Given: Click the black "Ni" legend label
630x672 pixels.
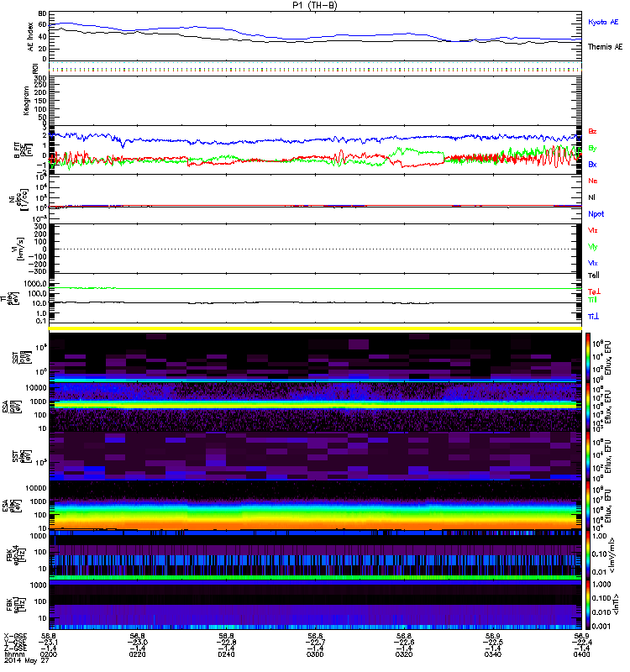Looking at the screenshot, I should click(x=591, y=197).
